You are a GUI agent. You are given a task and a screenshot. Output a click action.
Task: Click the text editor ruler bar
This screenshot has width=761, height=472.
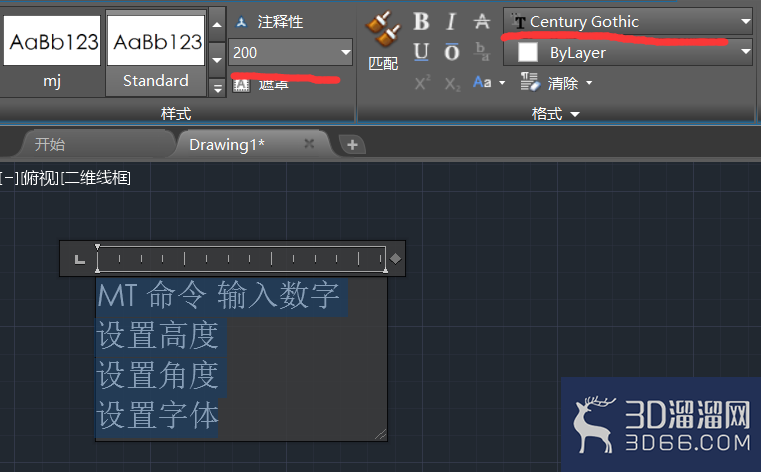(x=241, y=260)
